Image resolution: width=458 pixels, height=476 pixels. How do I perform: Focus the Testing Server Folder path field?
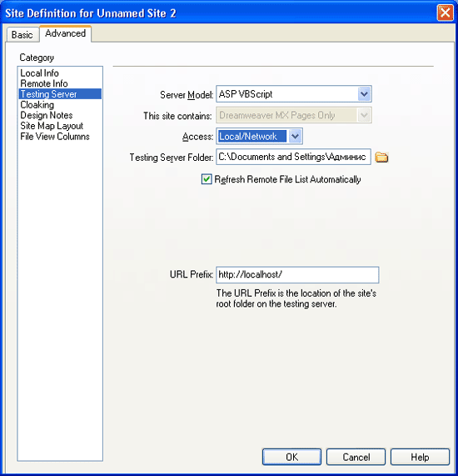tap(293, 157)
